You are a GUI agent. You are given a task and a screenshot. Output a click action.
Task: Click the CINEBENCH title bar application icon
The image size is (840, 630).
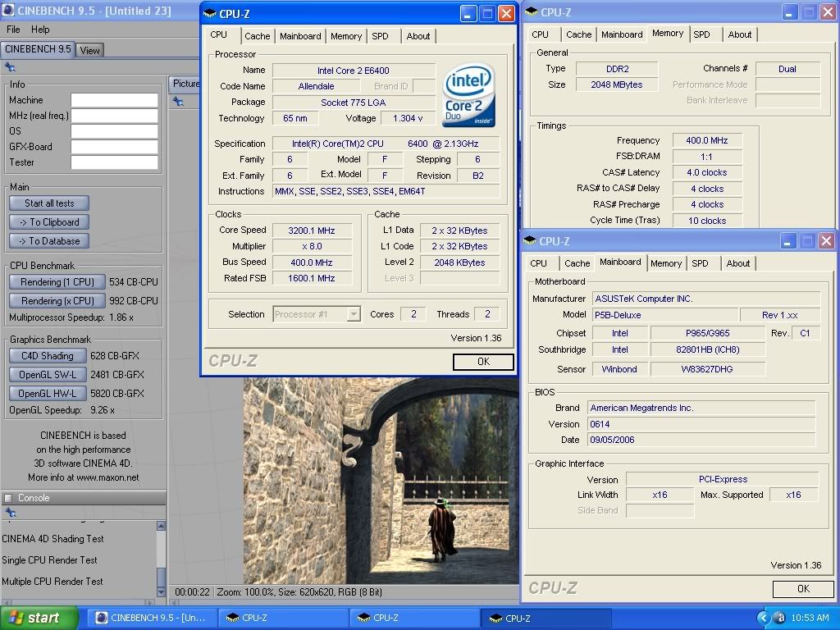pyautogui.click(x=7, y=10)
